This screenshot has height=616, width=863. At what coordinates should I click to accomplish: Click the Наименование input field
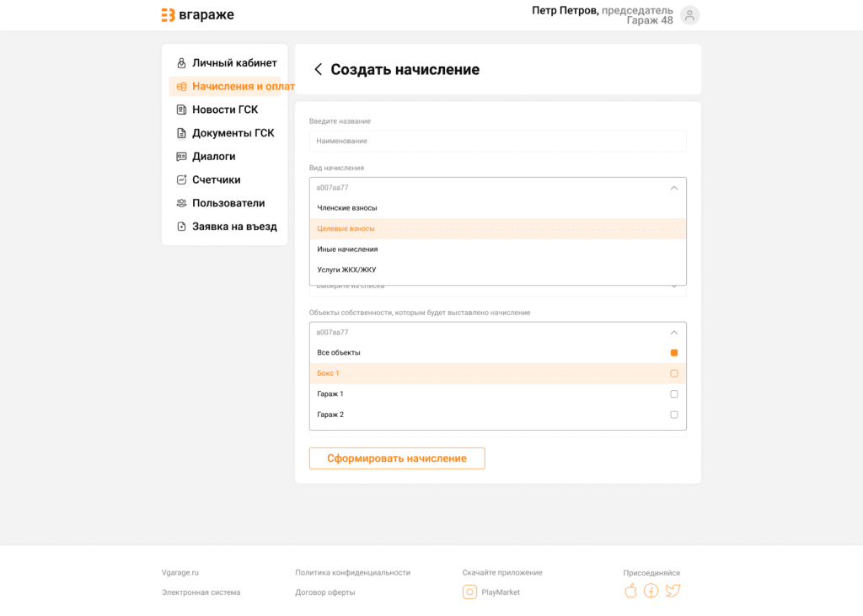[x=497, y=141]
